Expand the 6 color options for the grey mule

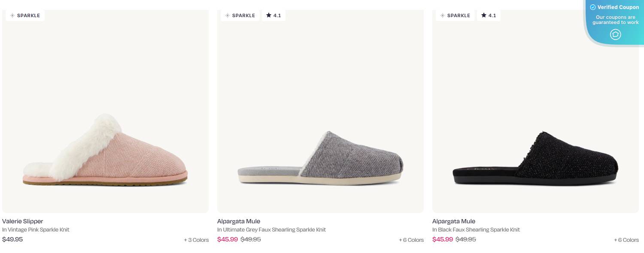pos(411,240)
